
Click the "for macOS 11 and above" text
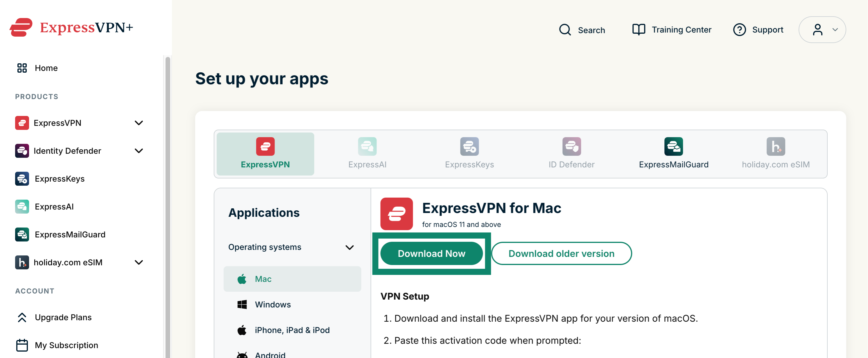tap(461, 225)
